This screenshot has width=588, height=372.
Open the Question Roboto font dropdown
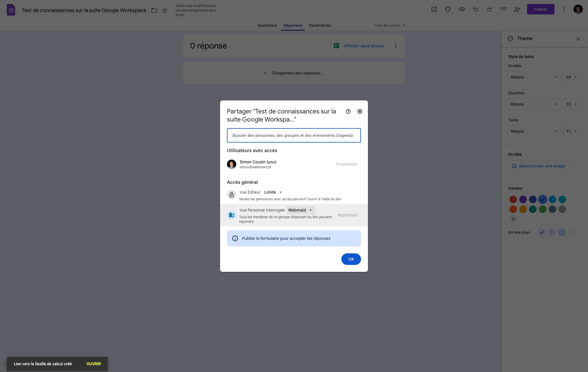[535, 104]
